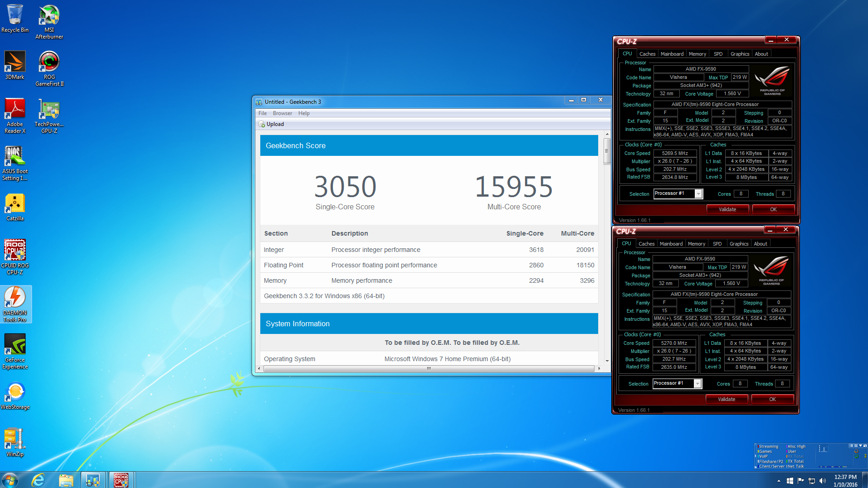Screen dimensions: 868x488
Task: Switch to ROG CPU-Z taskbar button
Action: click(x=121, y=480)
